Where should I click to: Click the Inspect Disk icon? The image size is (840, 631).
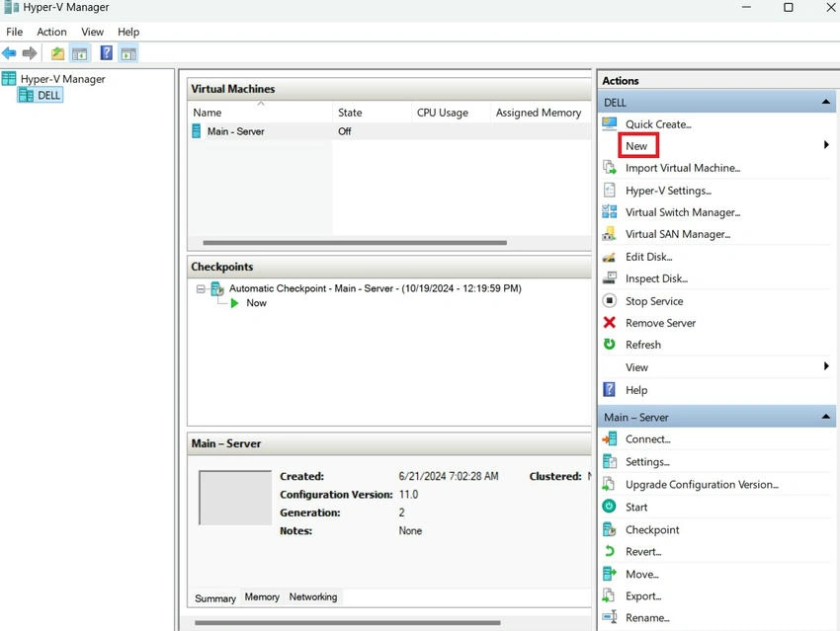(609, 278)
